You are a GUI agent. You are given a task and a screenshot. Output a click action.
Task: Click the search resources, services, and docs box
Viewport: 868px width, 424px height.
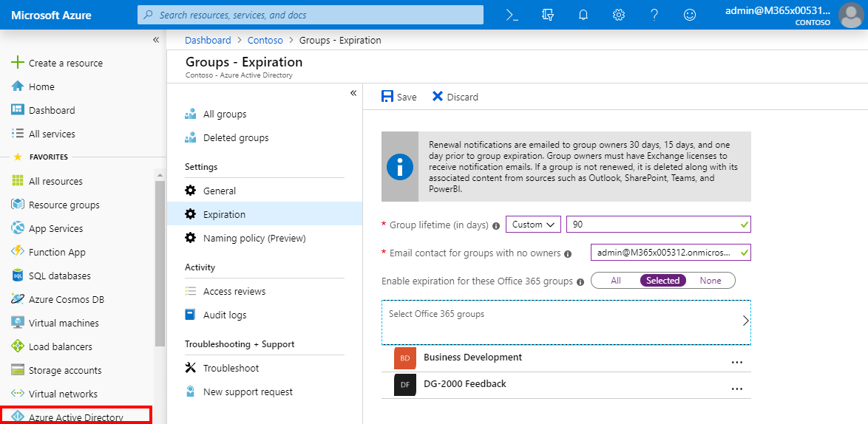(x=311, y=15)
